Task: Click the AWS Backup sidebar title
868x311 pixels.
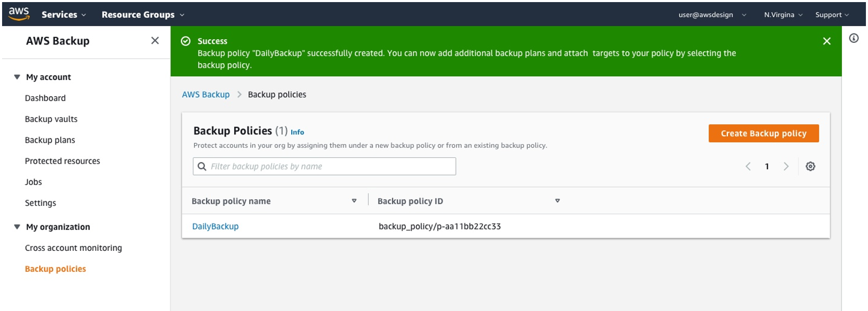Action: pyautogui.click(x=58, y=41)
